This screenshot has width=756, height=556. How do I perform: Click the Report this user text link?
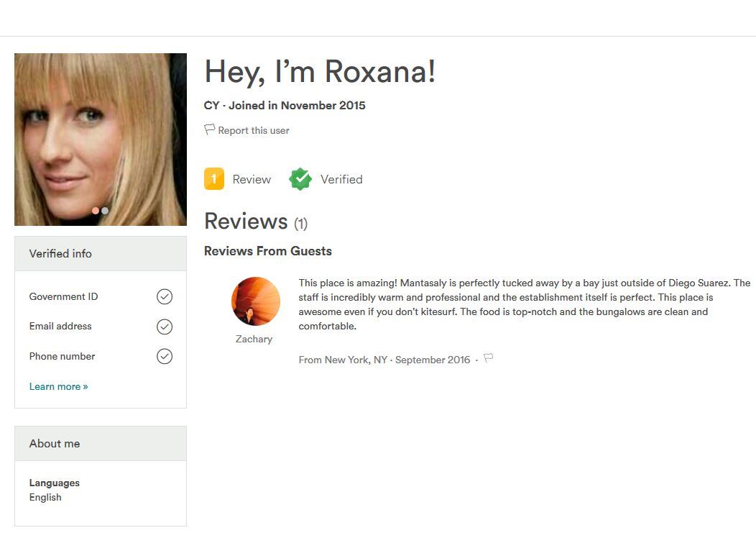pyautogui.click(x=254, y=130)
